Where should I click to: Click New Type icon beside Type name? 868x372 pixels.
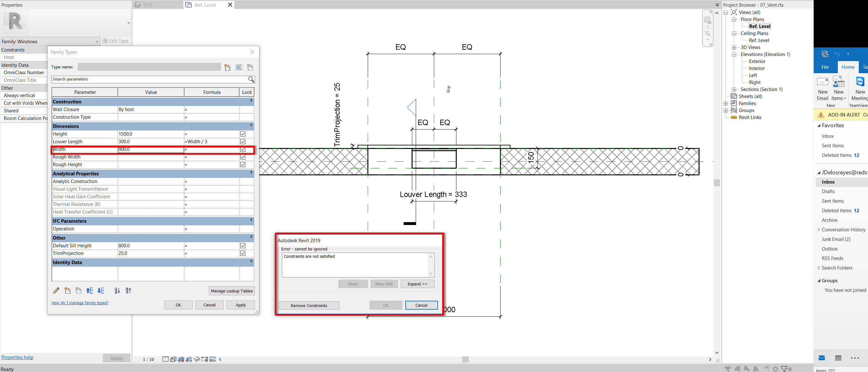[228, 67]
